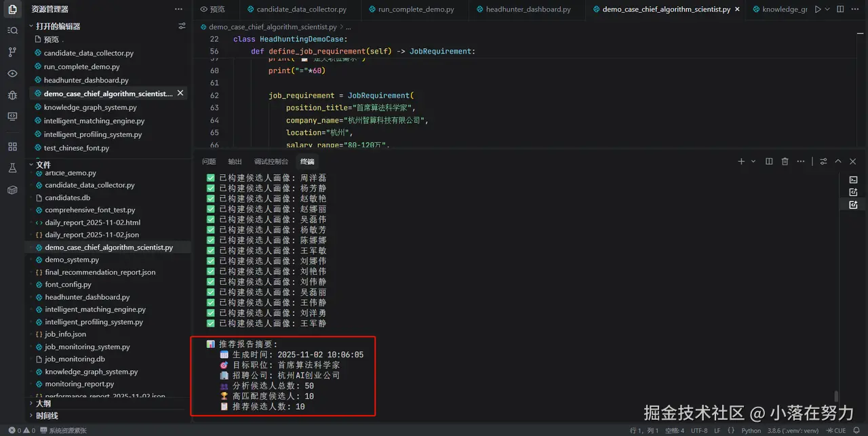Expand breadcrumb ellipsis after file name
This screenshot has width=868, height=436.
tap(349, 26)
